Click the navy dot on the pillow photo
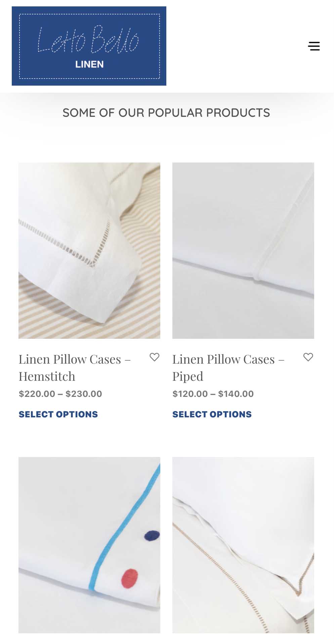 pos(152,536)
